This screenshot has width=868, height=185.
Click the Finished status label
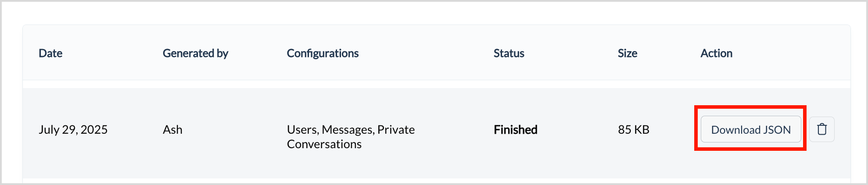[x=516, y=129]
